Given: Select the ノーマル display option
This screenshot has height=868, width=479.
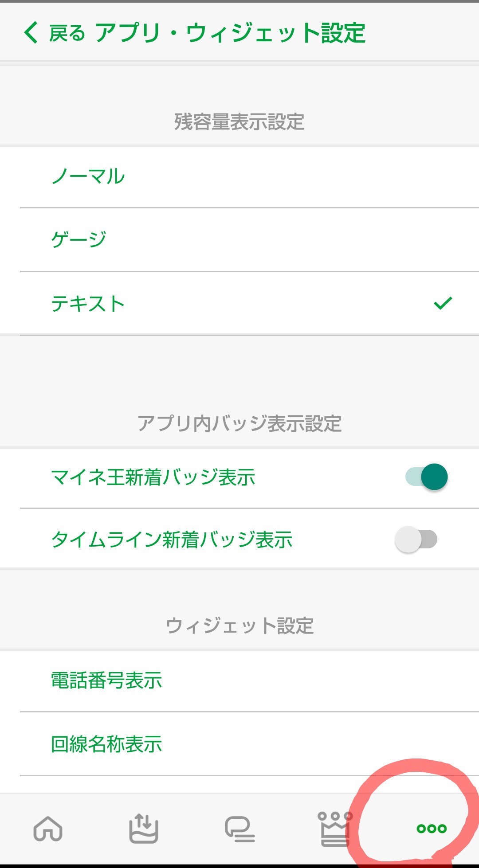Looking at the screenshot, I should (x=88, y=176).
